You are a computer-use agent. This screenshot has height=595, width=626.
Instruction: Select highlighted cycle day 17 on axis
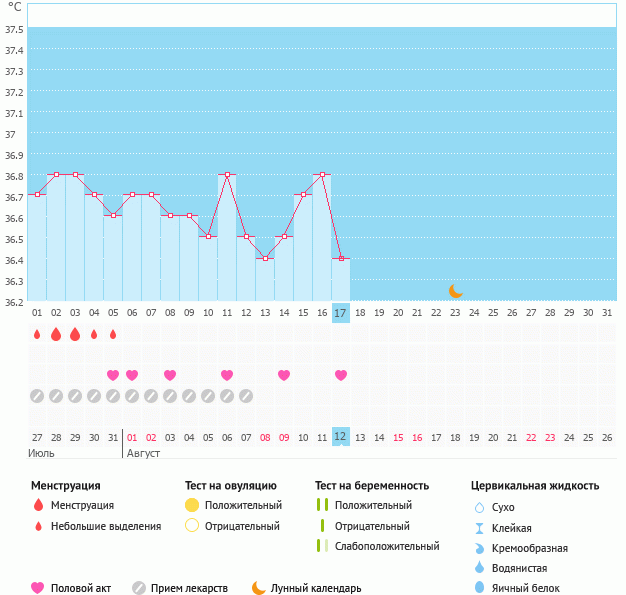[341, 313]
